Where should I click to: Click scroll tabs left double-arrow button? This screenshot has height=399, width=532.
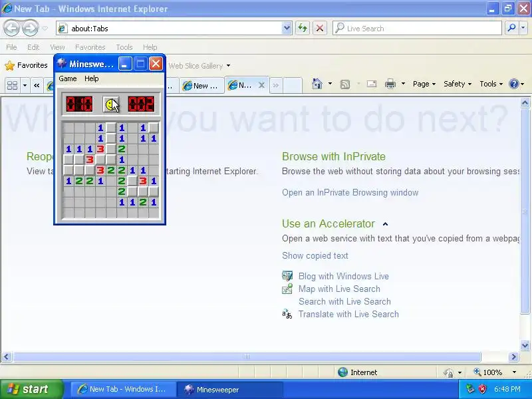37,85
